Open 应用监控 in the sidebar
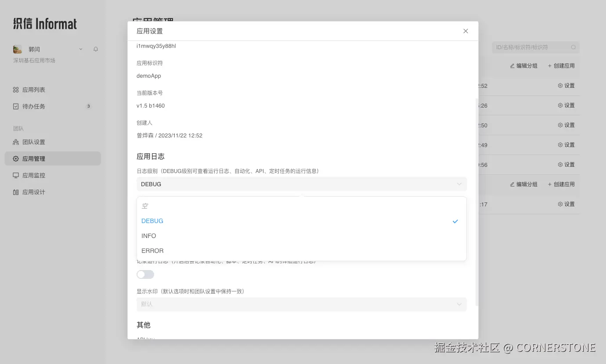The width and height of the screenshot is (606, 364). 53,175
